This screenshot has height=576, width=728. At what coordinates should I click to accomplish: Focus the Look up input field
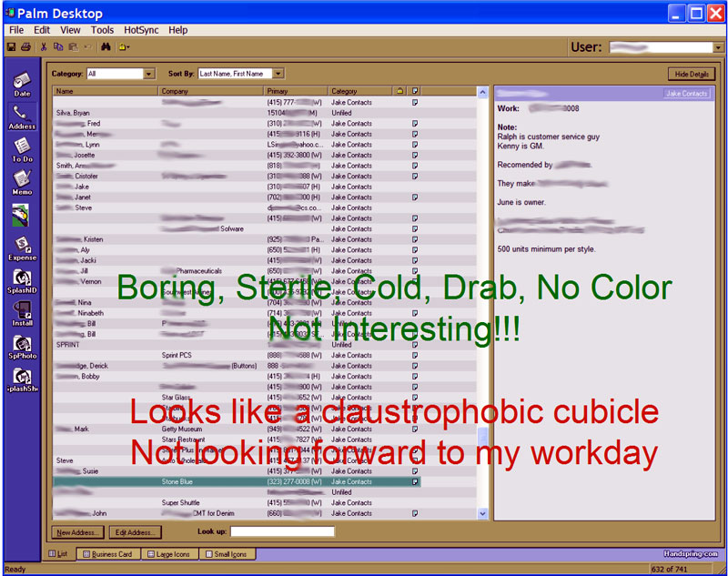tap(282, 531)
